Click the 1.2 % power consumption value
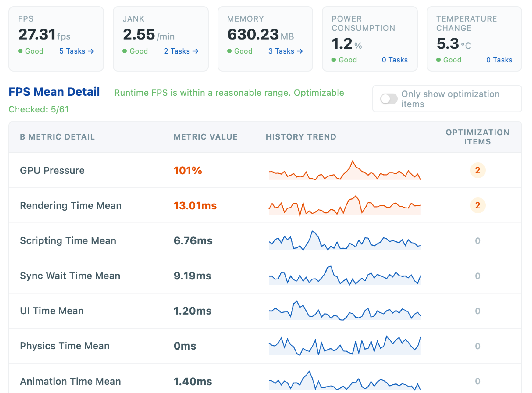The width and height of the screenshot is (532, 393). point(347,44)
